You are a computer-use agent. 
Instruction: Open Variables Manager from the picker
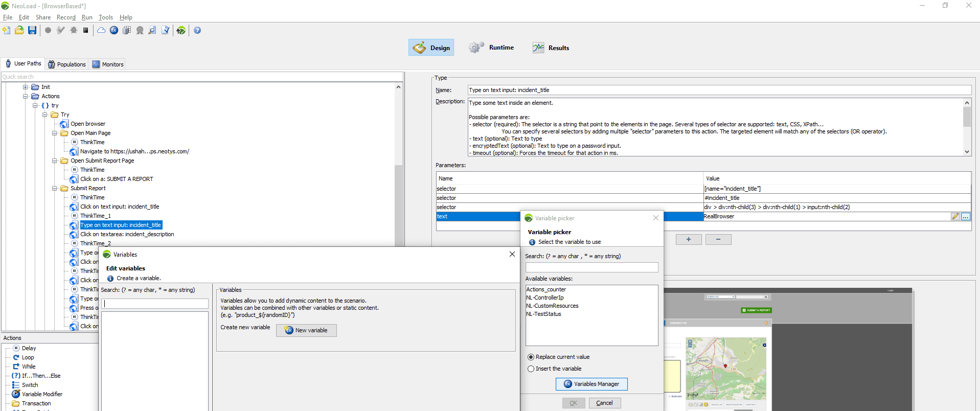(x=591, y=384)
